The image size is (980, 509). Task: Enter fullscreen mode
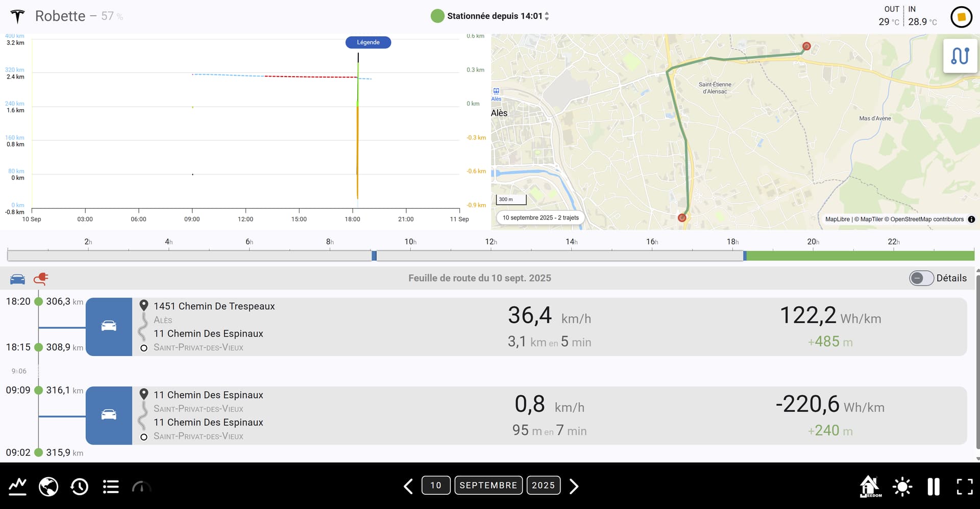964,486
